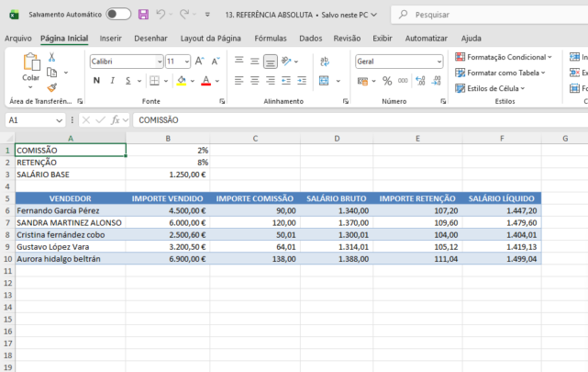The height and width of the screenshot is (372, 588).
Task: Click the Cut scissors icon
Action: 51,57
